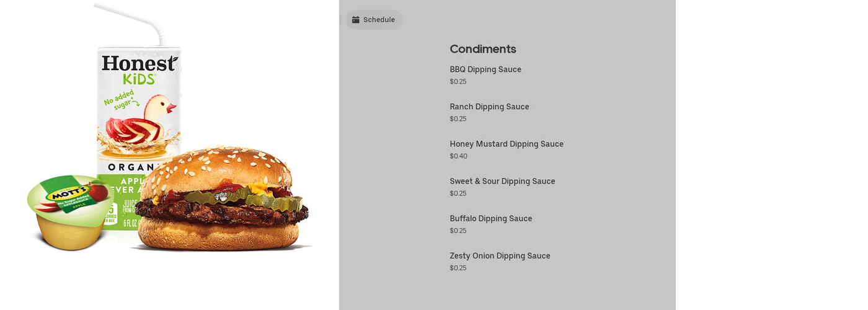Choose Ranch Dipping Sauce item
Image resolution: width=868 pixels, height=310 pixels.
click(489, 107)
